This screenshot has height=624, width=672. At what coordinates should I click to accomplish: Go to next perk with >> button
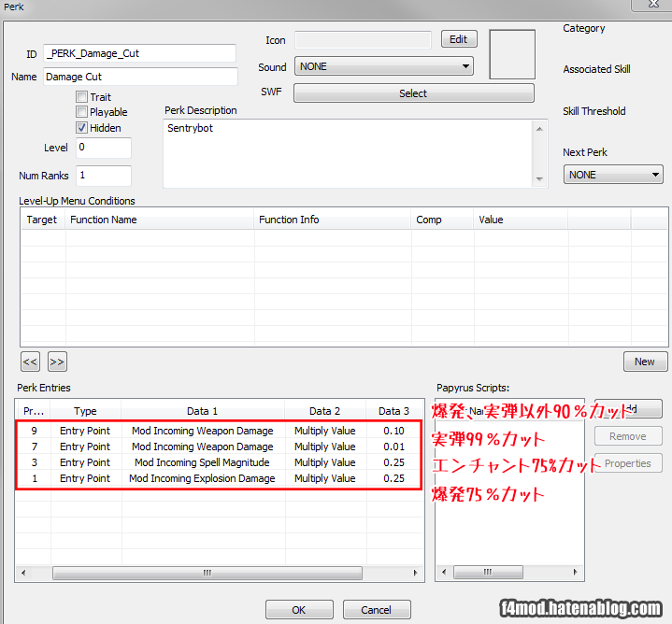point(57,362)
